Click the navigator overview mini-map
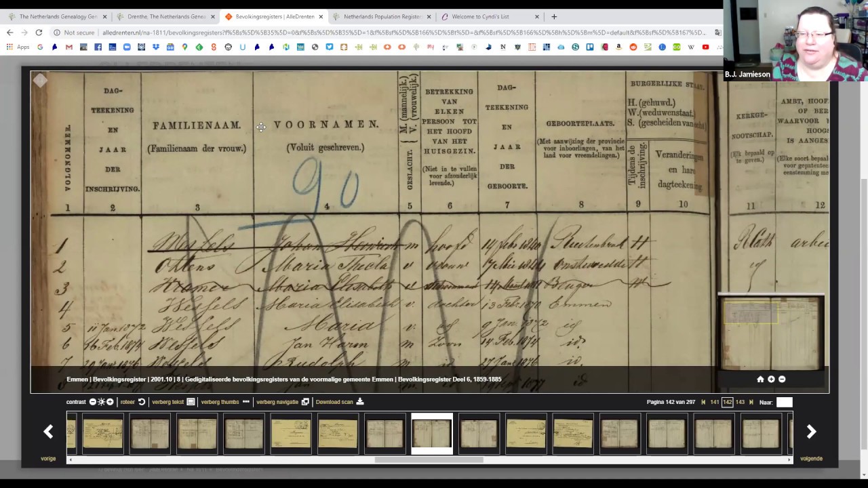The width and height of the screenshot is (868, 488). pos(771,333)
